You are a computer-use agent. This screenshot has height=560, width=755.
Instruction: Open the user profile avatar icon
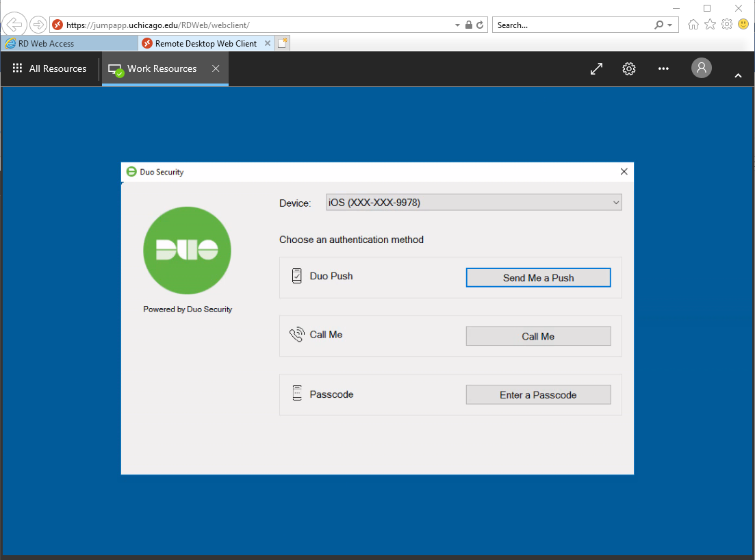701,68
